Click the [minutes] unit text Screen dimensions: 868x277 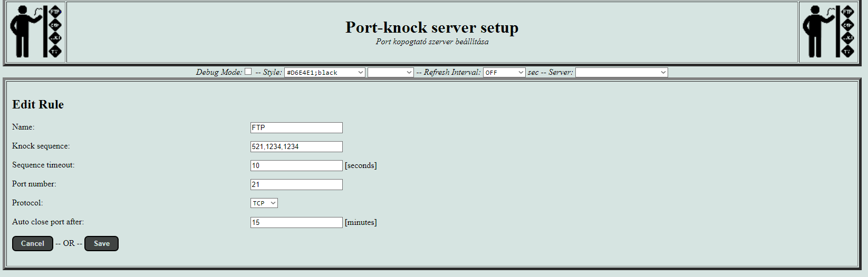click(361, 222)
